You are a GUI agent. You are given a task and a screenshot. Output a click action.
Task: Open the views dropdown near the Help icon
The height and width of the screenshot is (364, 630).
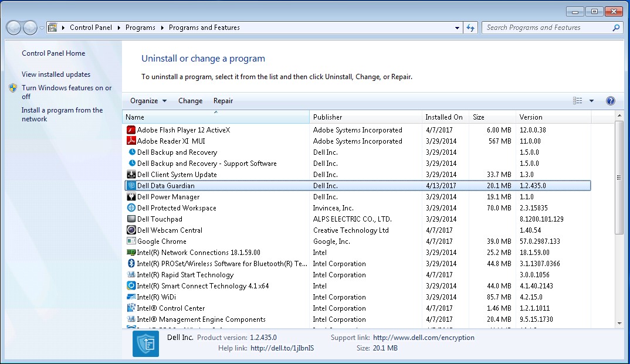592,100
